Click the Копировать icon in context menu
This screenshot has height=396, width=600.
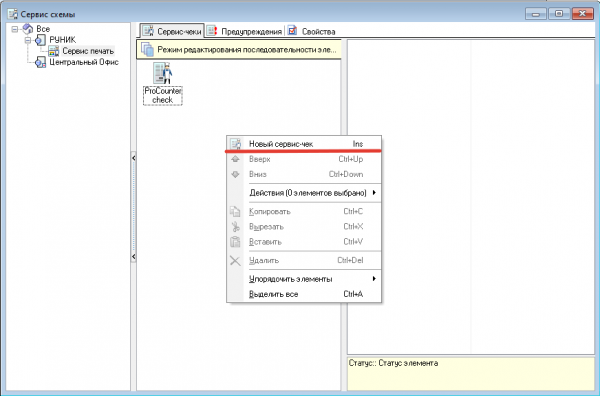pos(235,212)
